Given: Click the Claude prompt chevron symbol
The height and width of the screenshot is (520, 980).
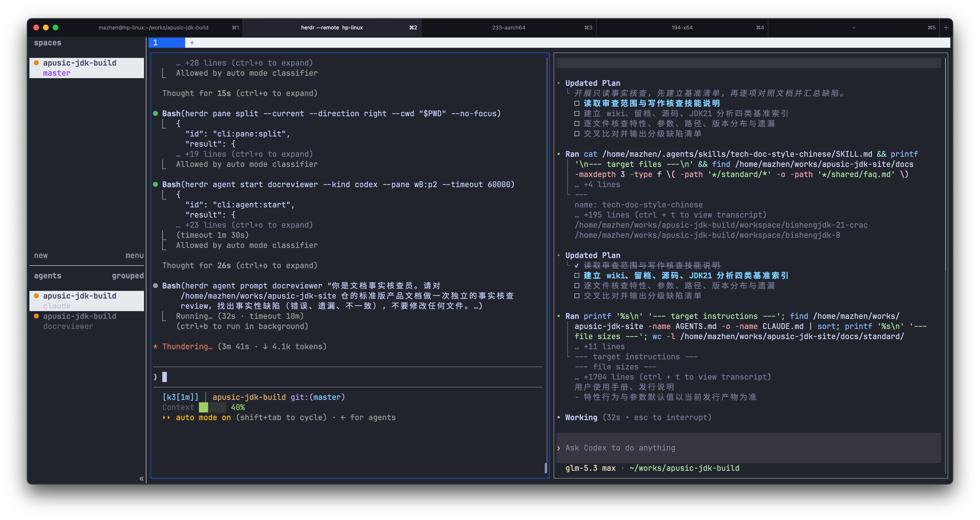Looking at the screenshot, I should coord(155,377).
